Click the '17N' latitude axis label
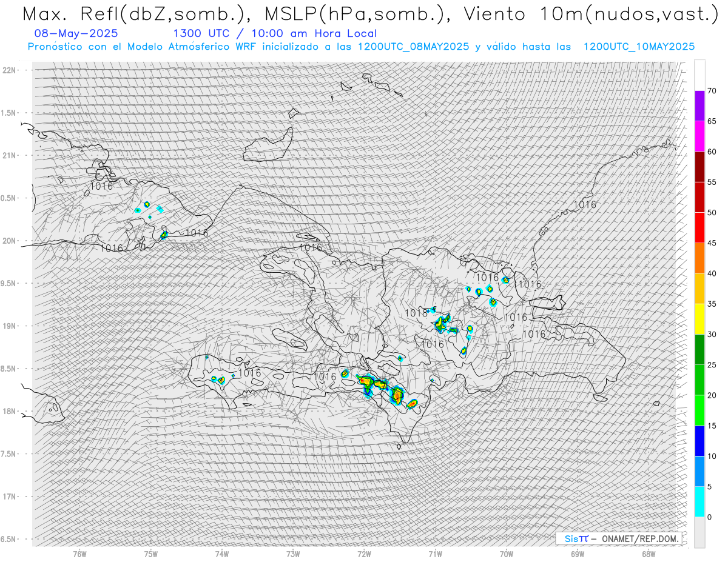Image resolution: width=728 pixels, height=562 pixels. point(8,497)
